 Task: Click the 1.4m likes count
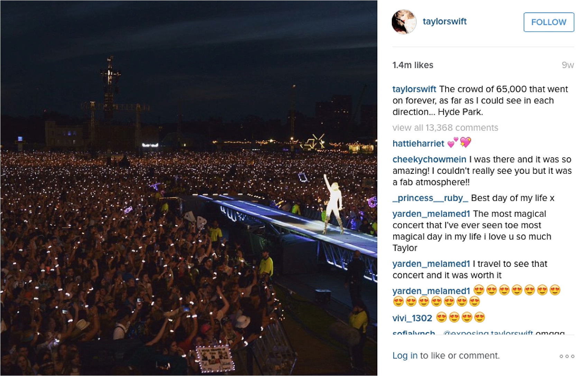[x=413, y=65]
